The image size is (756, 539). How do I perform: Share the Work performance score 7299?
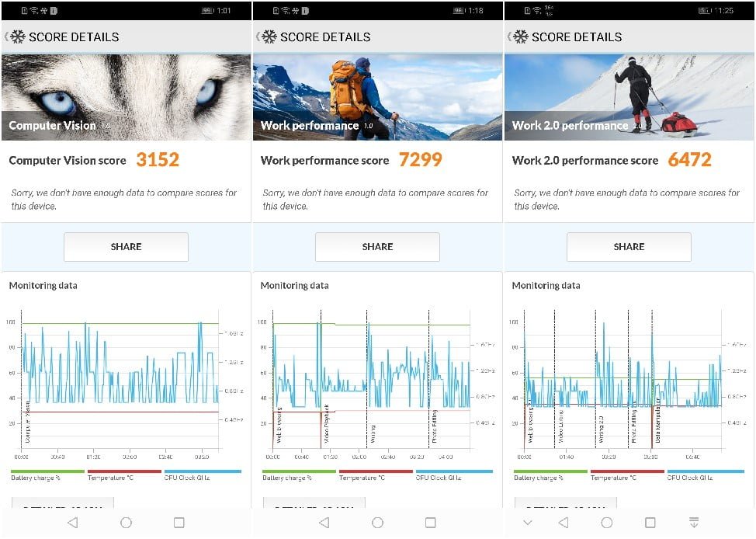(x=377, y=247)
